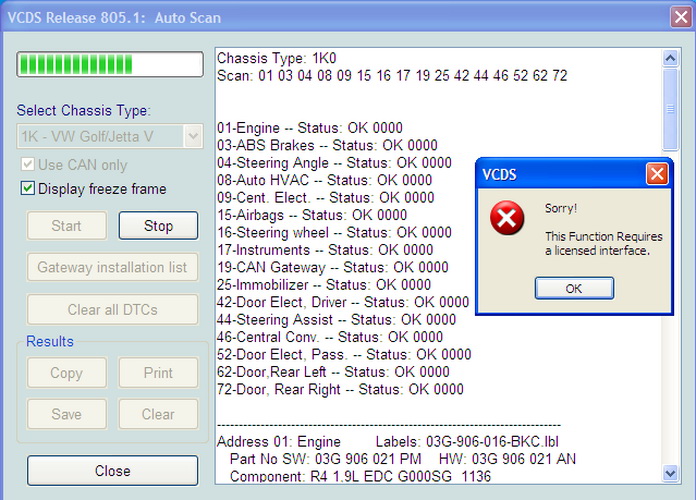Select the '08-Auto HVAC' status line
The height and width of the screenshot is (500, 696).
point(324,180)
